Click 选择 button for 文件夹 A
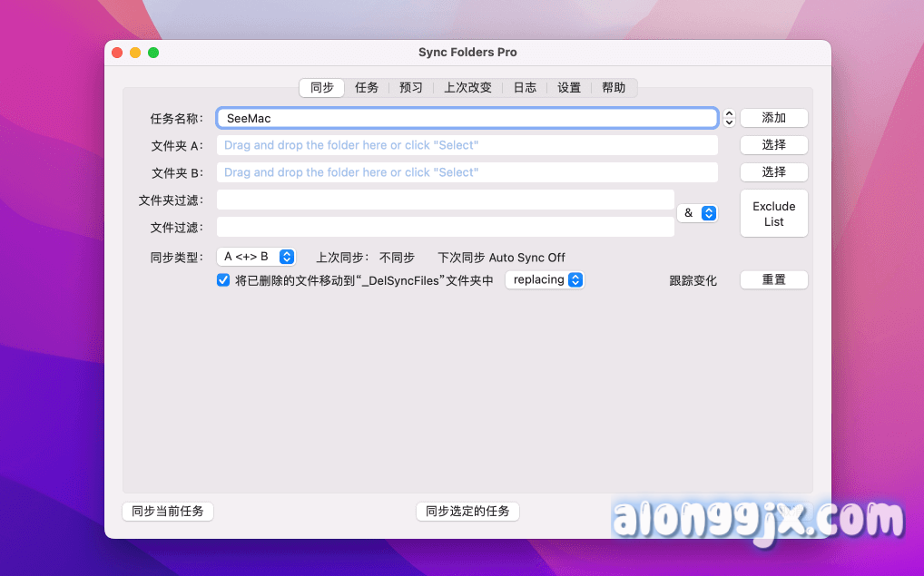The image size is (924, 576). pyautogui.click(x=773, y=145)
